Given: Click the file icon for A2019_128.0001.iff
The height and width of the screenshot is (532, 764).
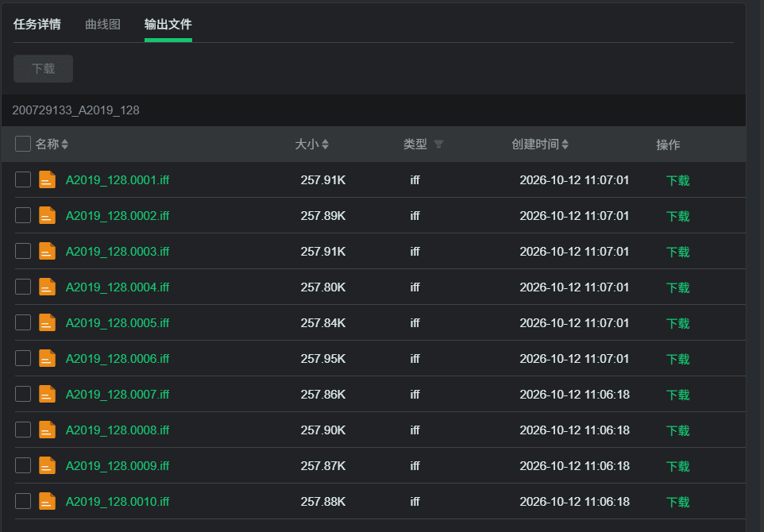Looking at the screenshot, I should click(48, 179).
